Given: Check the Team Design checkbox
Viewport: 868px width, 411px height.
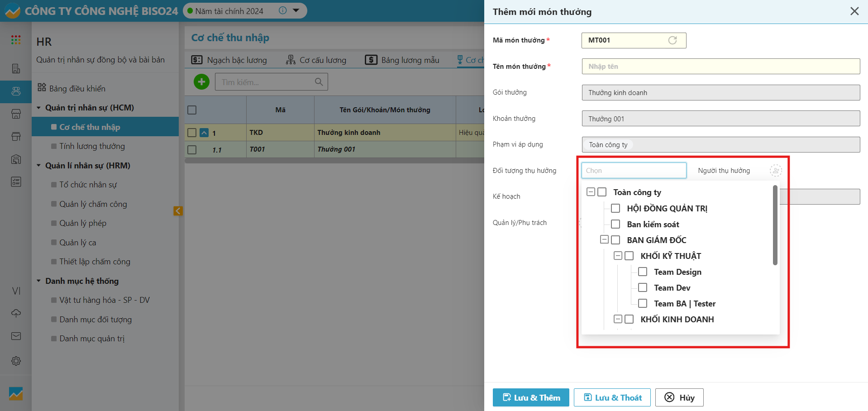Looking at the screenshot, I should 643,272.
